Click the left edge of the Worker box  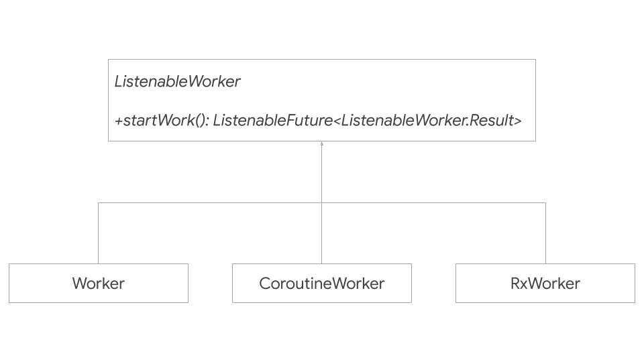(9, 283)
